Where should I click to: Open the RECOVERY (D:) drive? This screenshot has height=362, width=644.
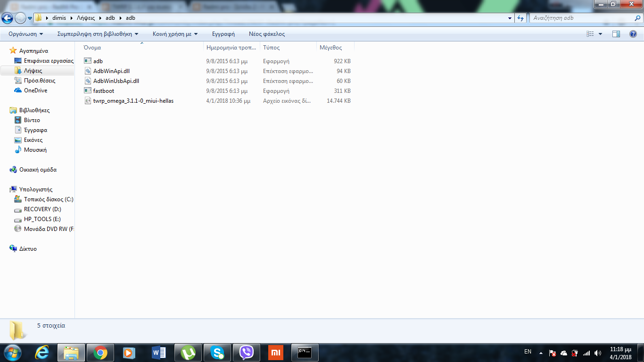pyautogui.click(x=42, y=209)
